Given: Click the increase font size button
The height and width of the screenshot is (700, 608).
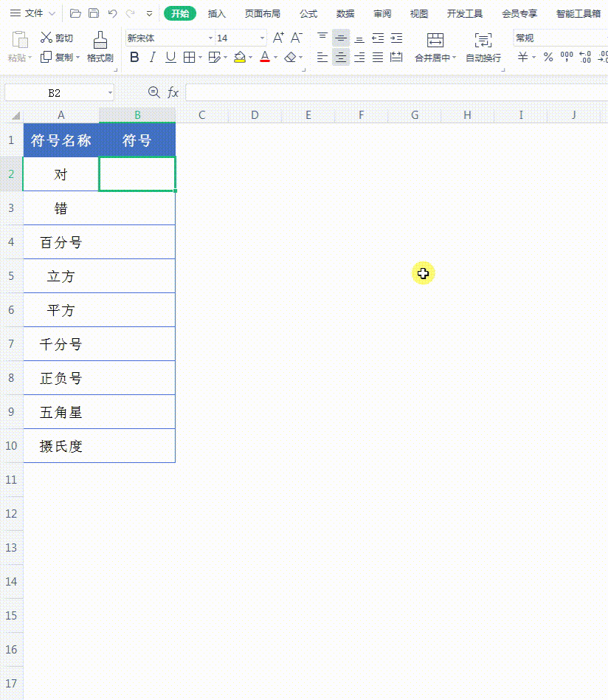Looking at the screenshot, I should coord(278,36).
